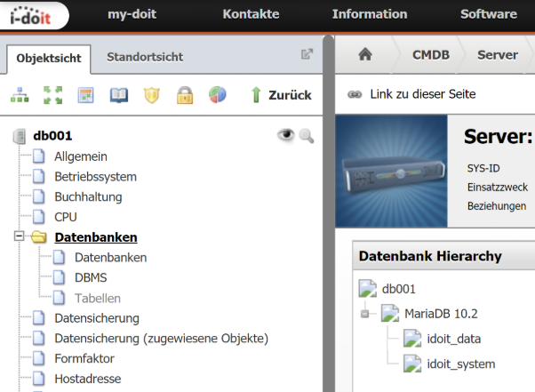Click the magnifier icon next to db001

tap(307, 136)
